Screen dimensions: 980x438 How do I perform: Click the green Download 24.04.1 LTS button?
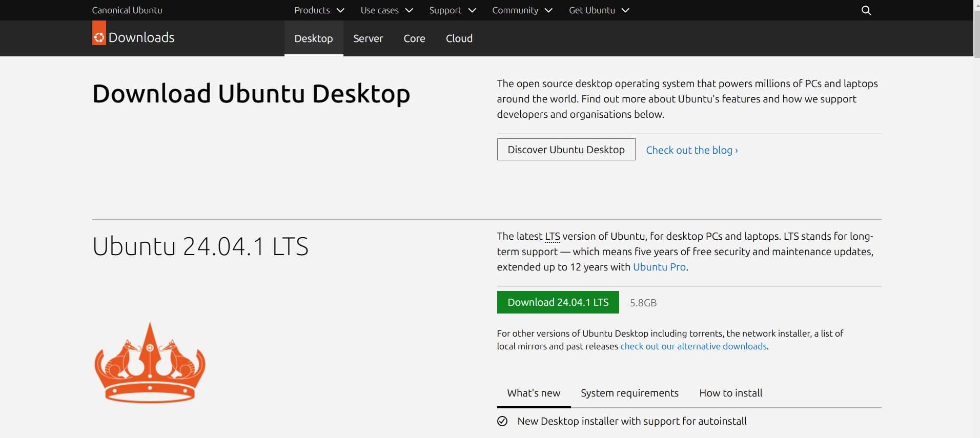coord(558,302)
